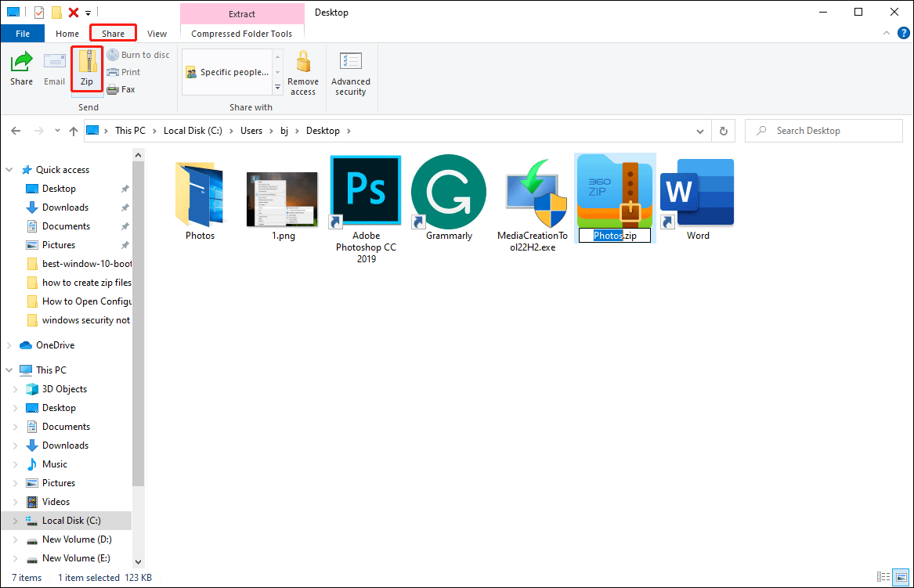
Task: Expand OneDrive in the navigation pane
Action: [x=8, y=345]
